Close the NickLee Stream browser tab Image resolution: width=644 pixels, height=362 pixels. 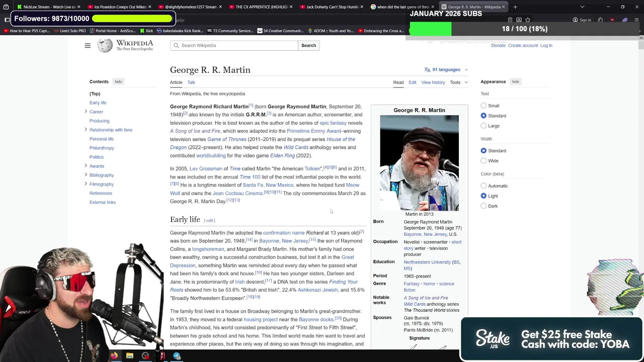(x=79, y=7)
